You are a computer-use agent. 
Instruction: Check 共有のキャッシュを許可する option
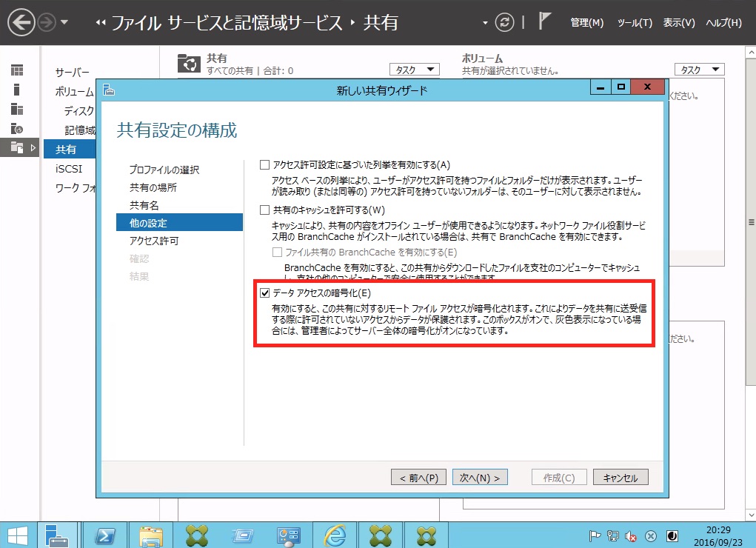pyautogui.click(x=265, y=210)
